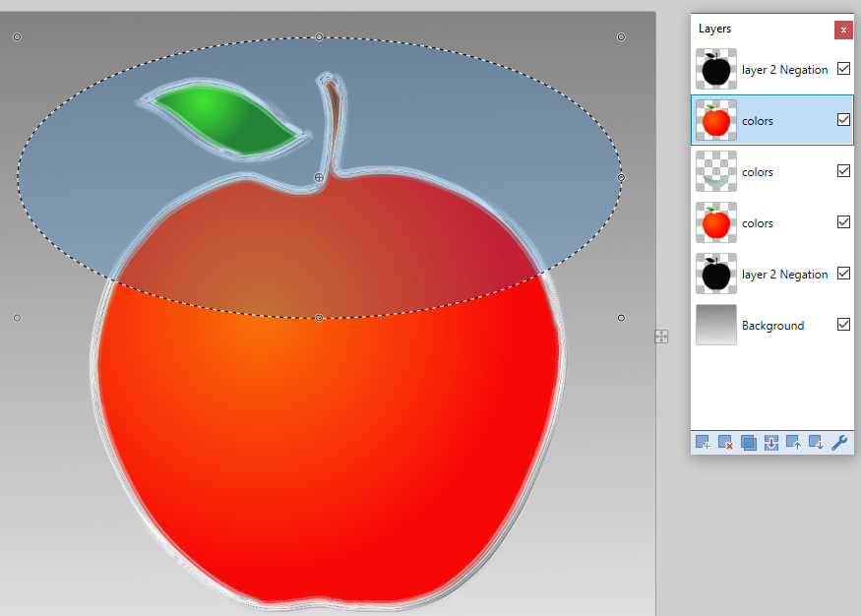The image size is (861, 616).
Task: Click the Delete Layer icon
Action: click(725, 443)
